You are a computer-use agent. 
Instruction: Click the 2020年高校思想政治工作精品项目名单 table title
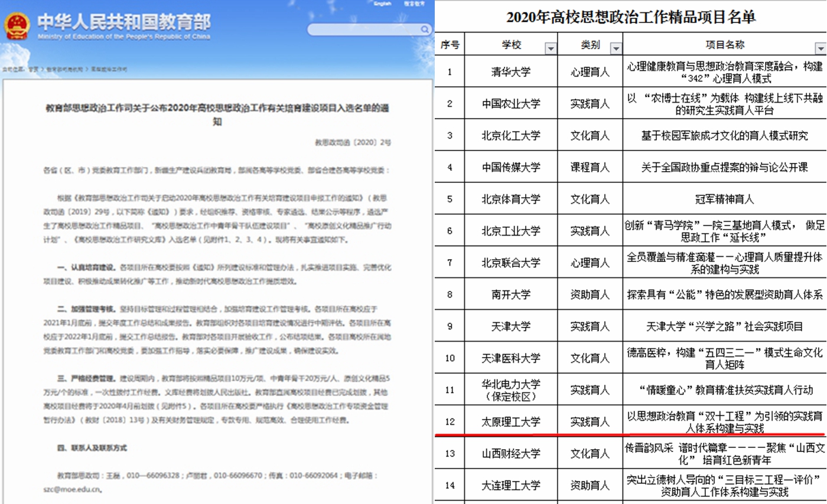[631, 17]
